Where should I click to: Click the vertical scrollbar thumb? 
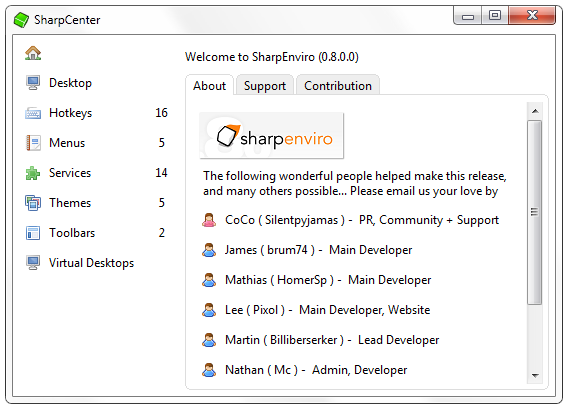535,212
